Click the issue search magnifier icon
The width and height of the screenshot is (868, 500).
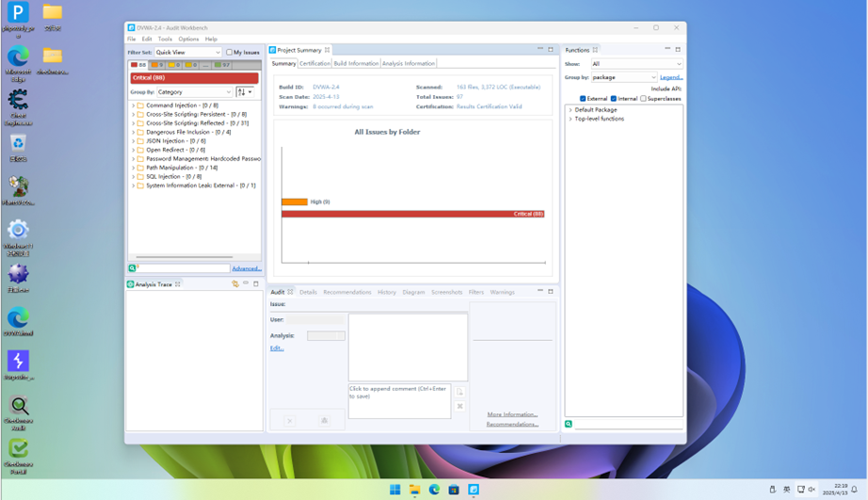pos(133,268)
